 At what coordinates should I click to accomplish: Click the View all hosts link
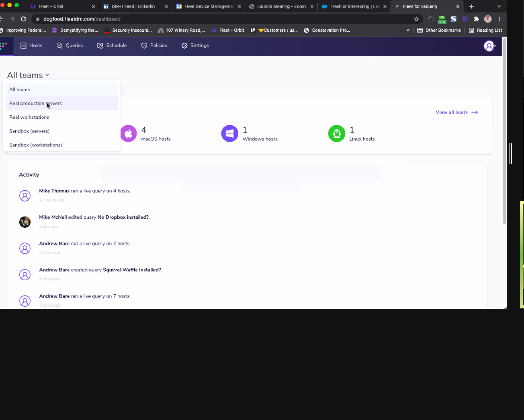pyautogui.click(x=456, y=112)
